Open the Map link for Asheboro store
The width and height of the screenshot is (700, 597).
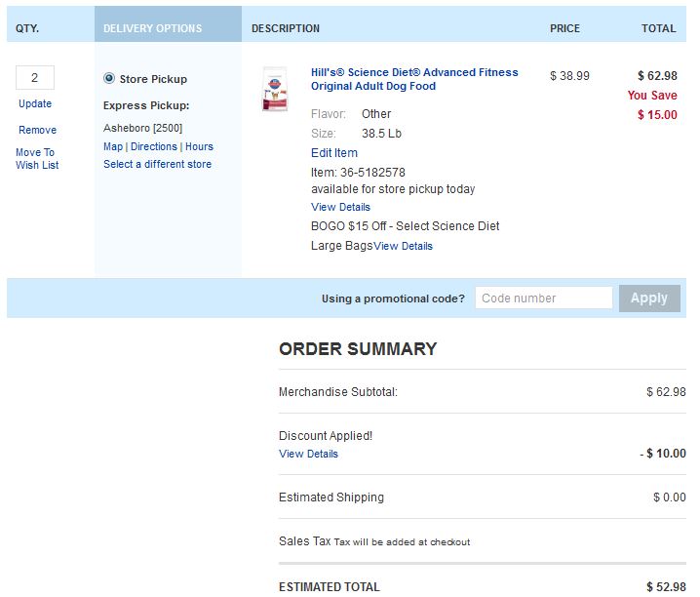(x=113, y=146)
